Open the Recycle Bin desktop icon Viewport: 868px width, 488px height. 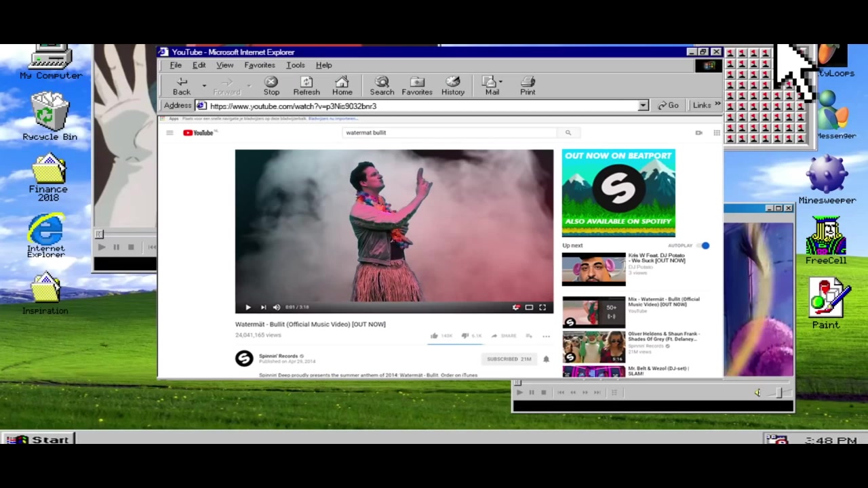(50, 117)
